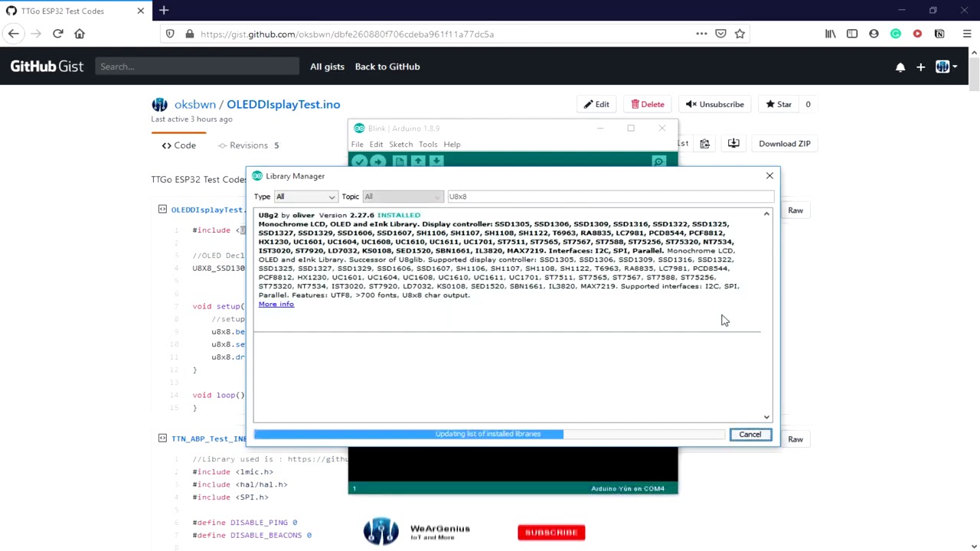Click the oksbwn username link
Image resolution: width=980 pixels, height=551 pixels.
(194, 104)
